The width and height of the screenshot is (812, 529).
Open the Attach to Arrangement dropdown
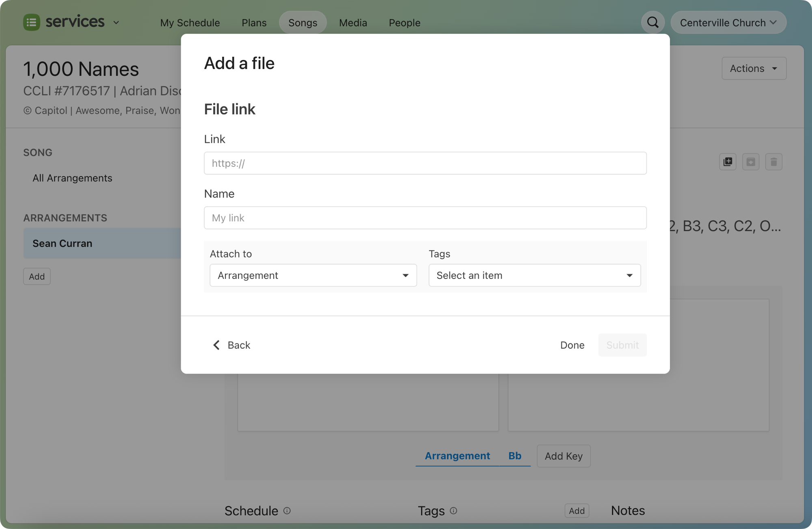pyautogui.click(x=313, y=275)
